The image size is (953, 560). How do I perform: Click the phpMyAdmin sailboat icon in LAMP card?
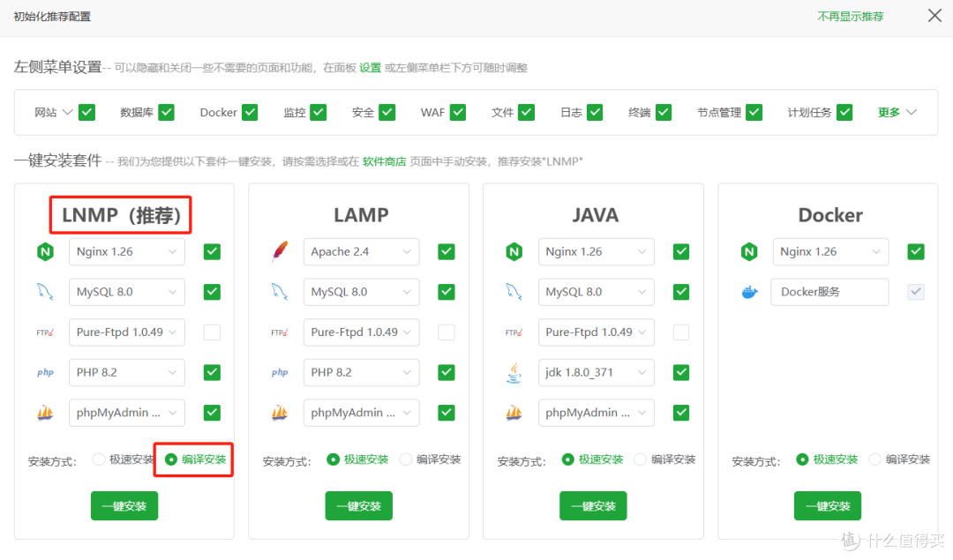click(x=280, y=413)
